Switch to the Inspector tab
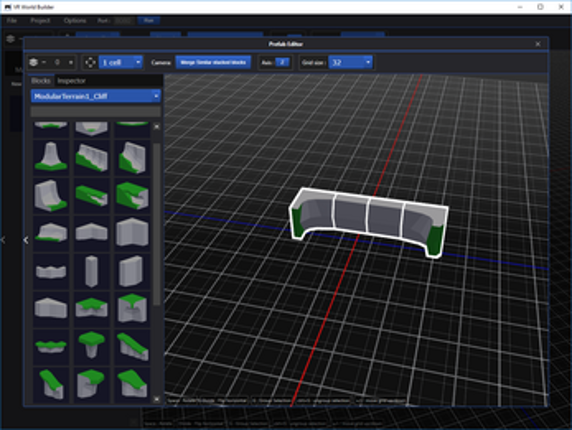The height and width of the screenshot is (430, 572). [x=72, y=81]
